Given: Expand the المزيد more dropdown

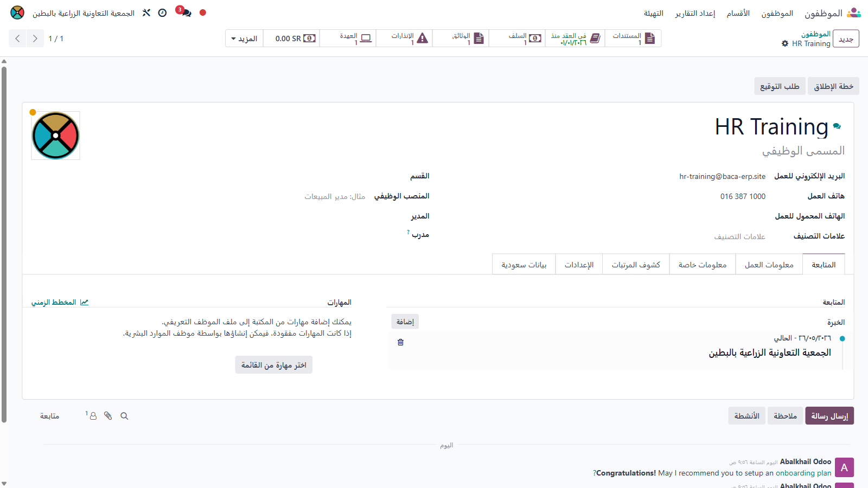Looking at the screenshot, I should pyautogui.click(x=244, y=38).
